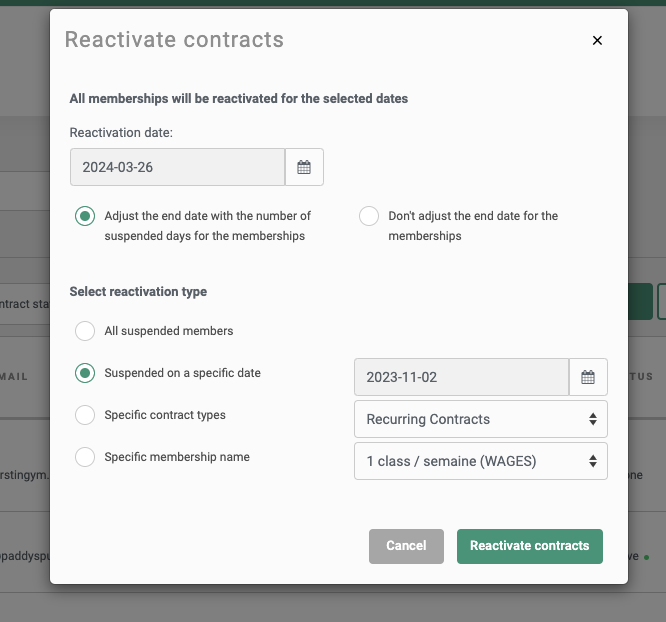The image size is (666, 622).
Task: Choose Suspended on a specific date radio
Action: click(x=85, y=373)
